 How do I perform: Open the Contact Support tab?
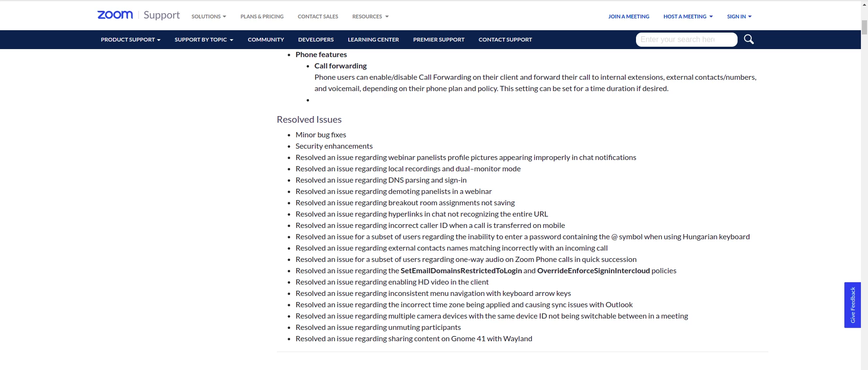pos(505,40)
